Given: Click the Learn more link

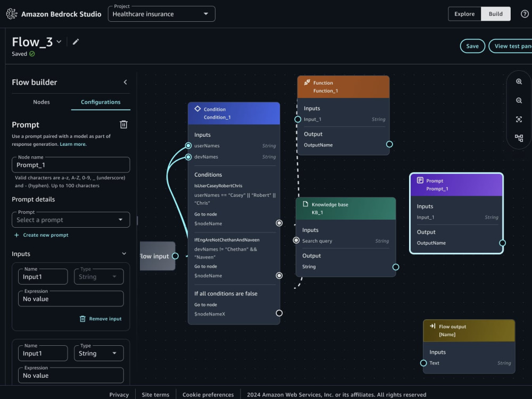Looking at the screenshot, I should pos(73,144).
